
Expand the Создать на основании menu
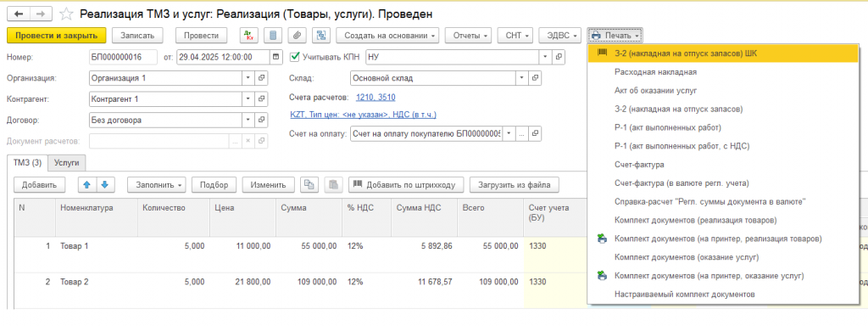point(387,36)
